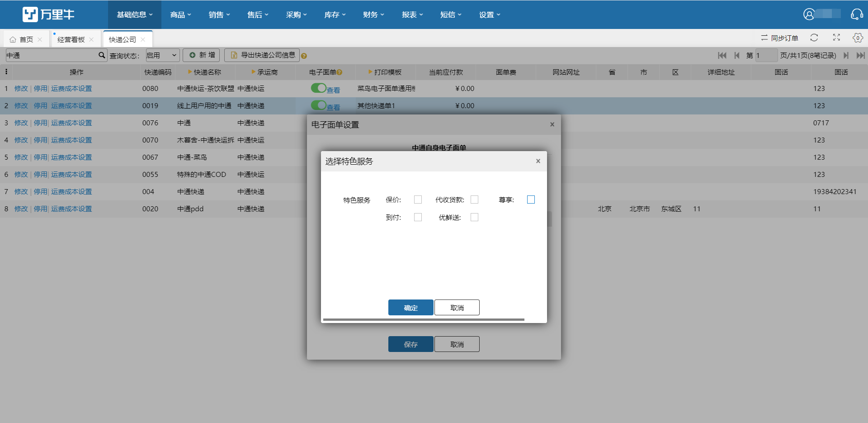Expand the 财务 menu
The width and height of the screenshot is (868, 423).
(373, 14)
